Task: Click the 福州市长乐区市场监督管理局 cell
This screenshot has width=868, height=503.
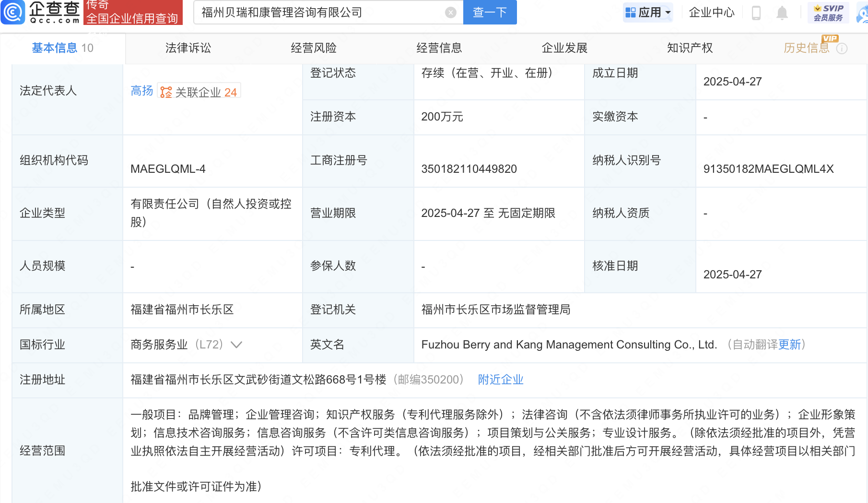Action: [x=496, y=310]
